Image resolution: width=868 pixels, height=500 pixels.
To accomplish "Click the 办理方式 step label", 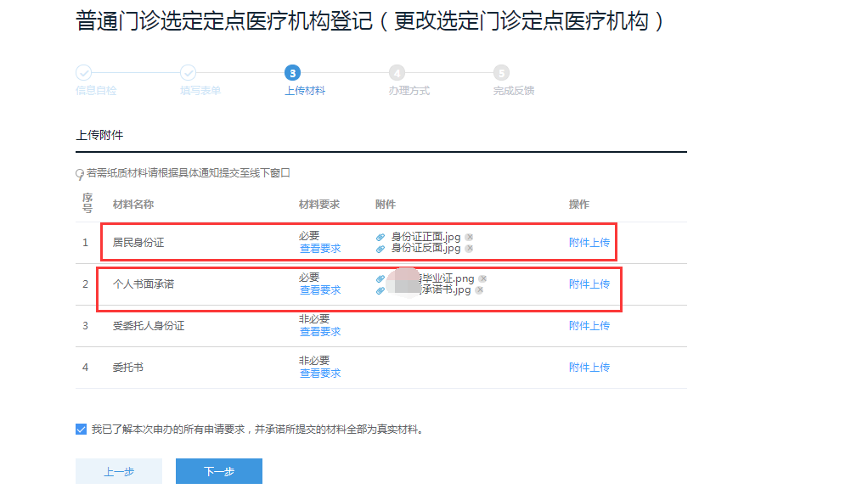I will (x=409, y=91).
